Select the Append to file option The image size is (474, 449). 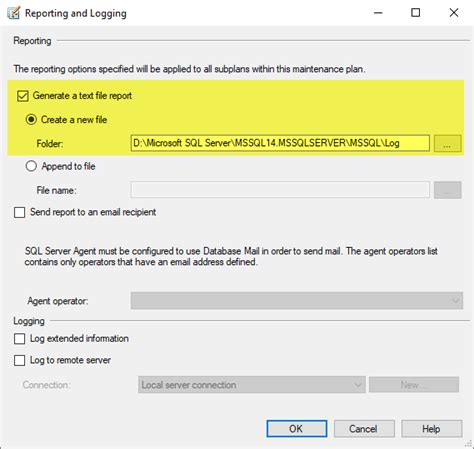tap(31, 166)
